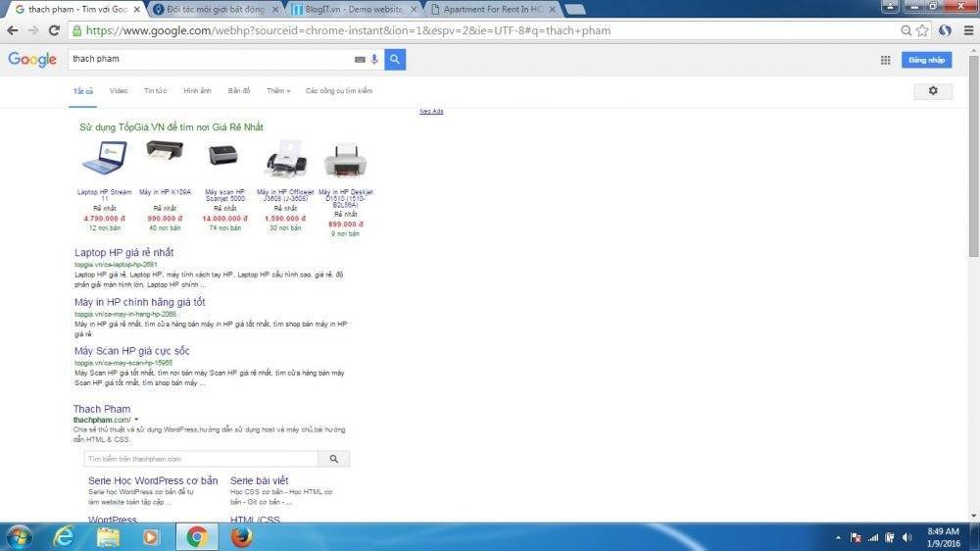Image resolution: width=980 pixels, height=551 pixels.
Task: Click the Đăng nhập sign-in button
Action: [x=926, y=60]
